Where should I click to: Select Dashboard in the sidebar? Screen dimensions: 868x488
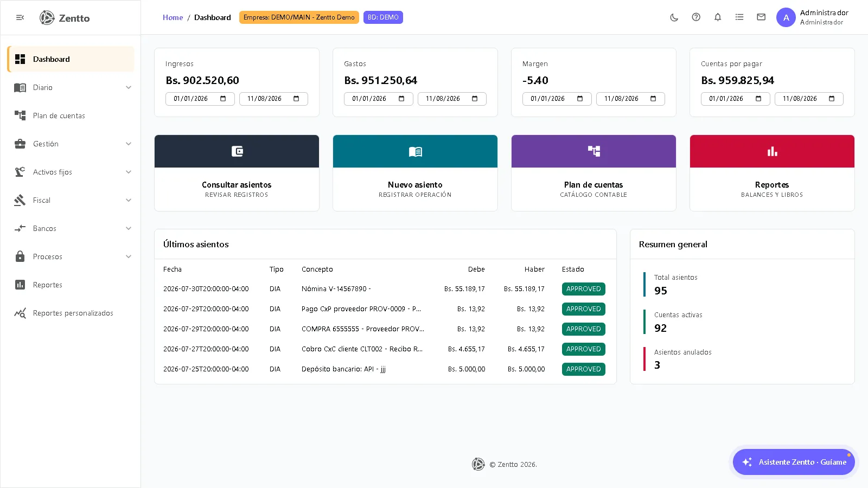pos(71,59)
